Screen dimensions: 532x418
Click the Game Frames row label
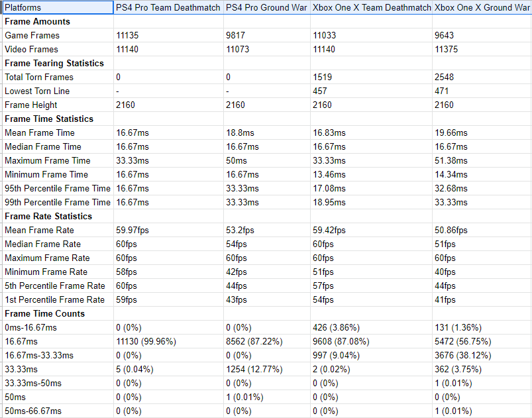[x=32, y=35]
